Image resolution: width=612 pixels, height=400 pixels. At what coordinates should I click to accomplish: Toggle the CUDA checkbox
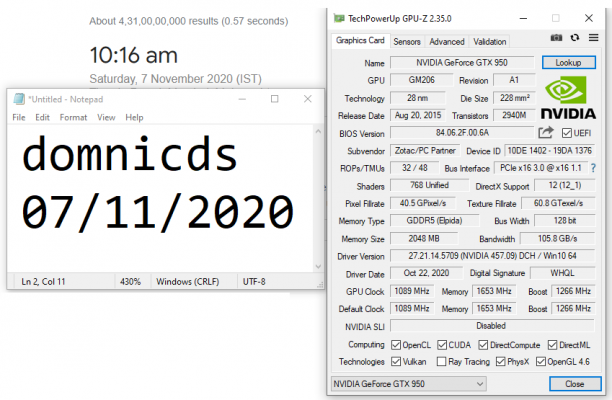pos(442,345)
